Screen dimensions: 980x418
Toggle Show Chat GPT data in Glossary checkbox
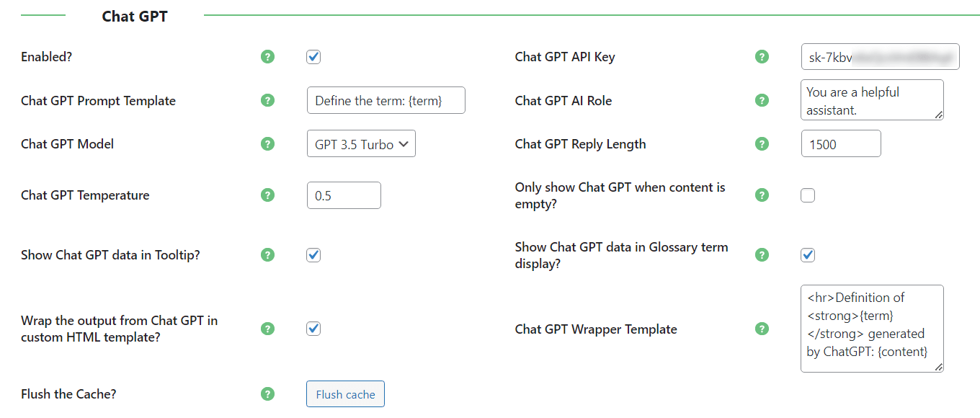(x=808, y=255)
